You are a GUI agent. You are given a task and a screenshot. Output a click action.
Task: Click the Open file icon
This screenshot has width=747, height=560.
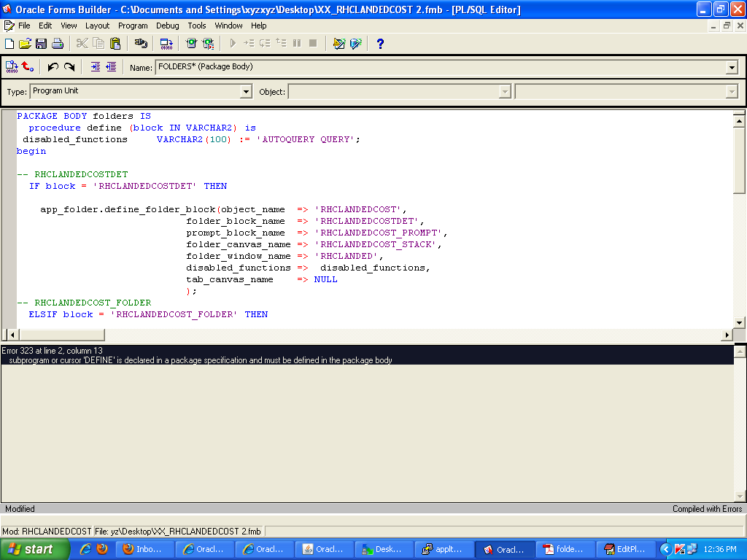[x=26, y=44]
